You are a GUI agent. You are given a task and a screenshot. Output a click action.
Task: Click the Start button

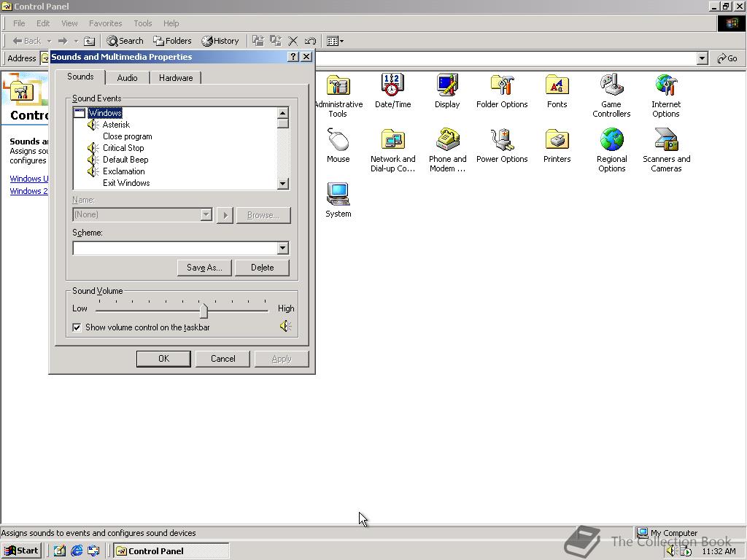point(21,551)
